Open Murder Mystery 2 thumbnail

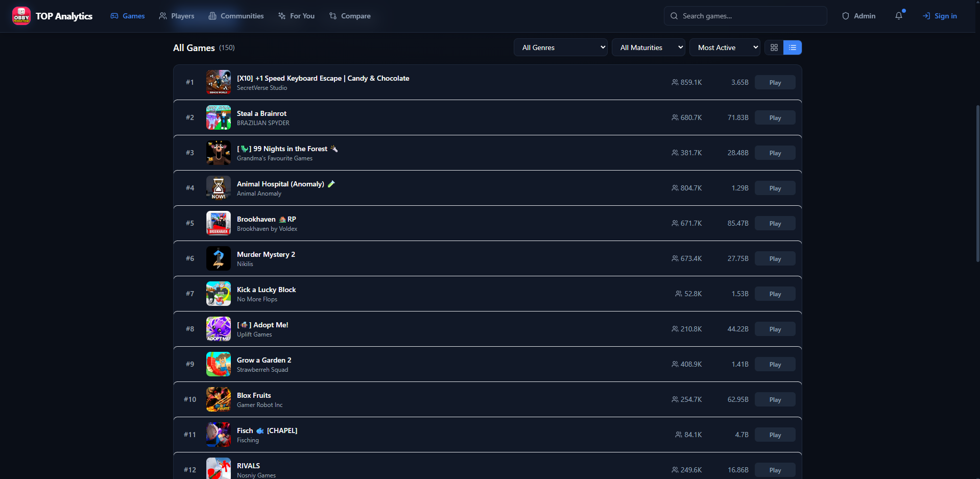click(x=219, y=258)
